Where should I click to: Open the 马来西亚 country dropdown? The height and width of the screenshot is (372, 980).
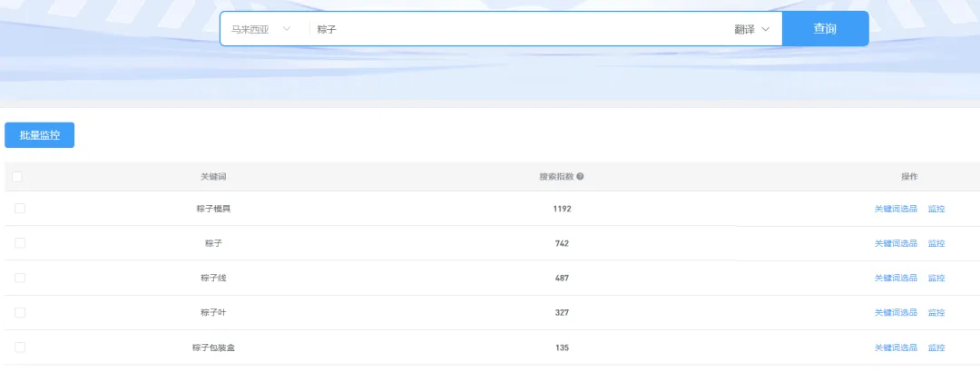[261, 29]
